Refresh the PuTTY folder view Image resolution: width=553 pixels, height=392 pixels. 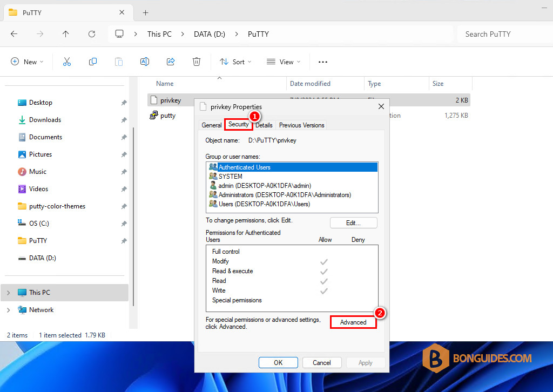click(x=92, y=34)
